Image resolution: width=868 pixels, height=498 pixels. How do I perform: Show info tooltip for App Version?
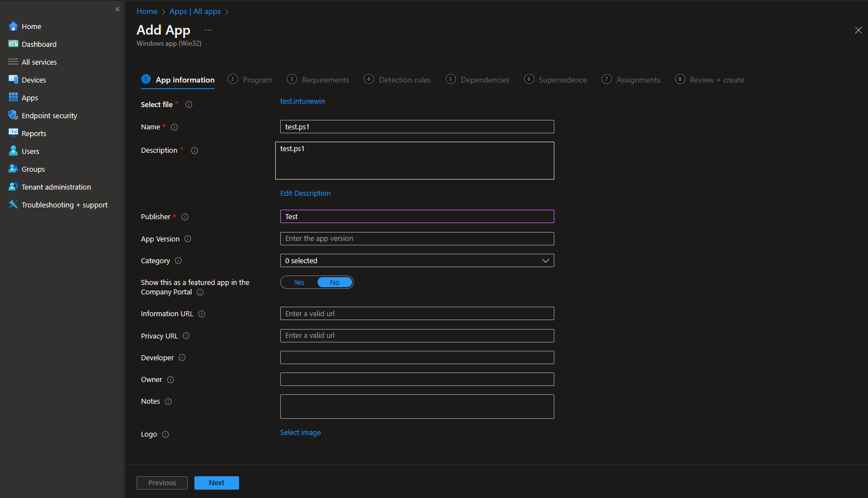[188, 239]
